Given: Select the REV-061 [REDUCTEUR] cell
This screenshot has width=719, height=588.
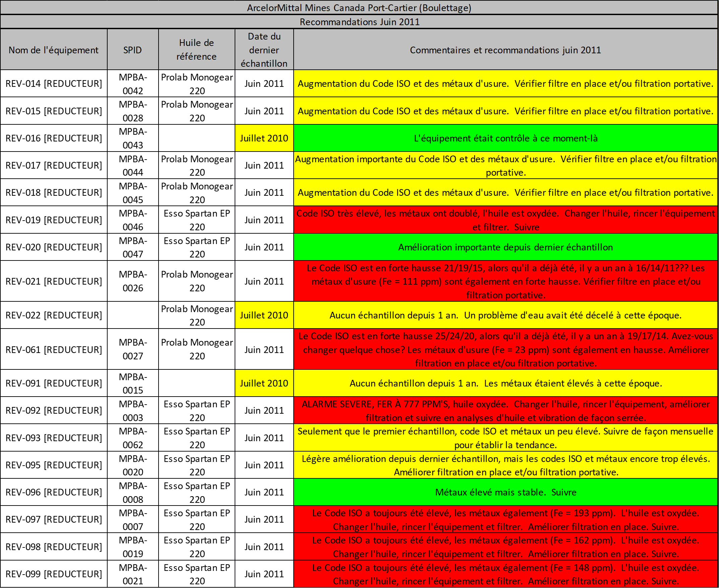Looking at the screenshot, I should click(x=54, y=349).
